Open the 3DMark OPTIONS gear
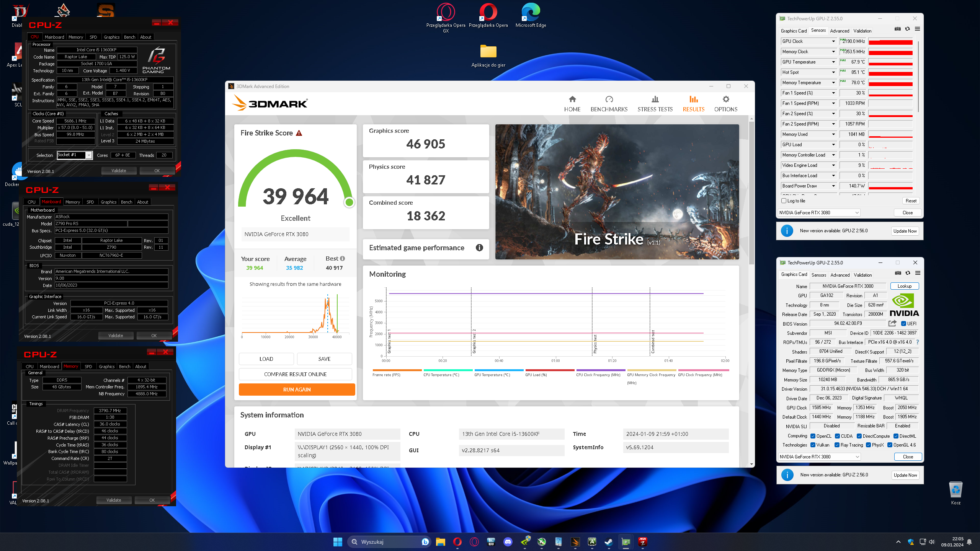980x551 pixels. pyautogui.click(x=726, y=104)
